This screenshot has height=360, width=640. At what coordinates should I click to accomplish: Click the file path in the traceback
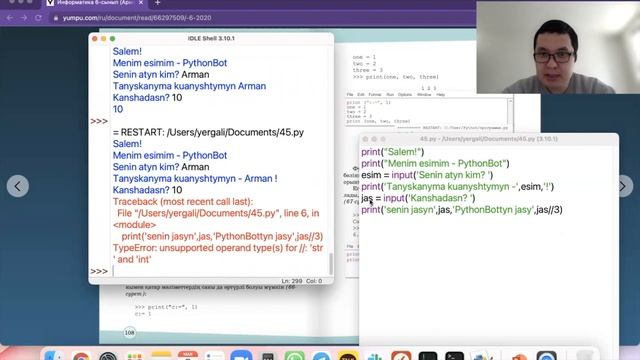coord(206,213)
